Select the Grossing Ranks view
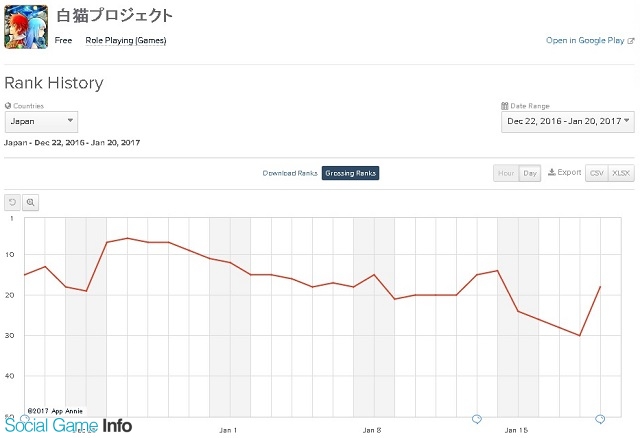The width and height of the screenshot is (640, 438). coord(350,173)
